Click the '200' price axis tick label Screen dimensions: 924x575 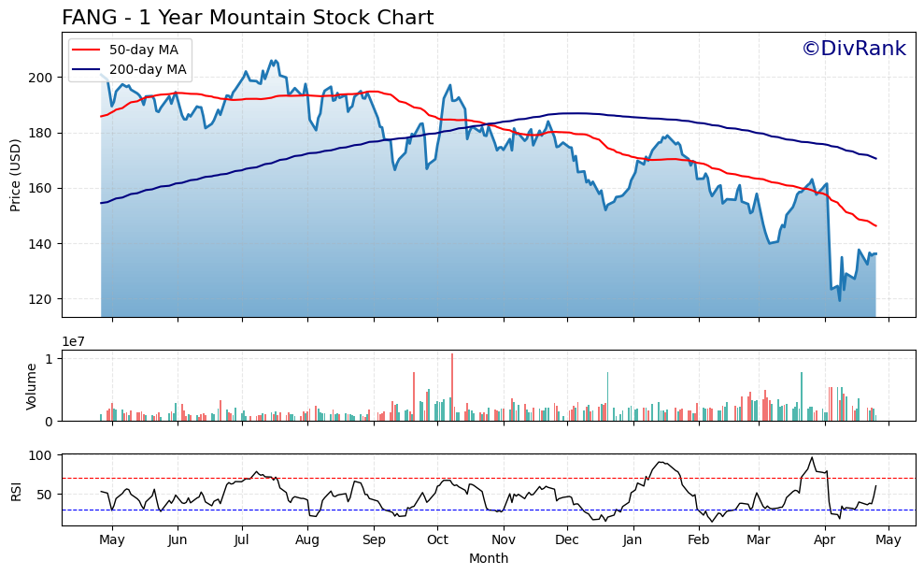(x=41, y=78)
